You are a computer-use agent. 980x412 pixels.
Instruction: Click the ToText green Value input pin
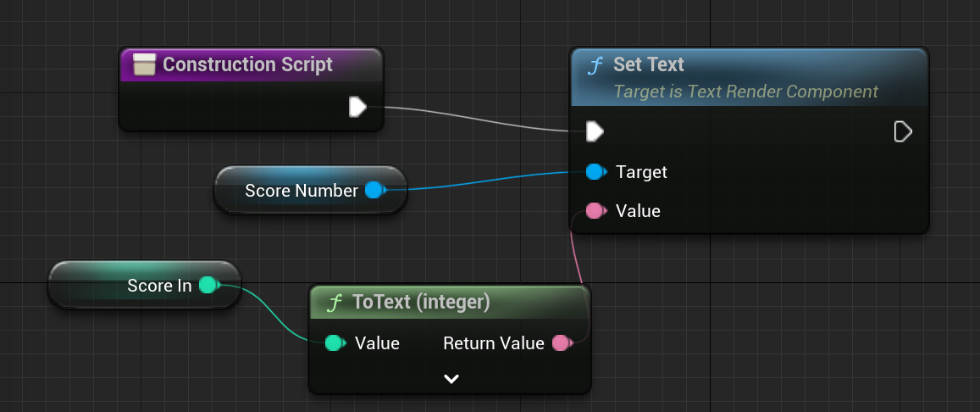tap(335, 343)
